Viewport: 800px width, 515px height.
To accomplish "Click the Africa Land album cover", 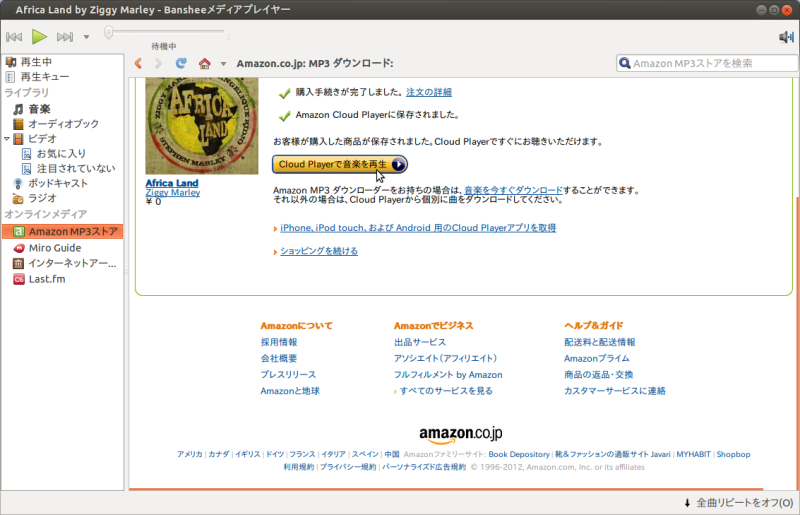I will (202, 126).
